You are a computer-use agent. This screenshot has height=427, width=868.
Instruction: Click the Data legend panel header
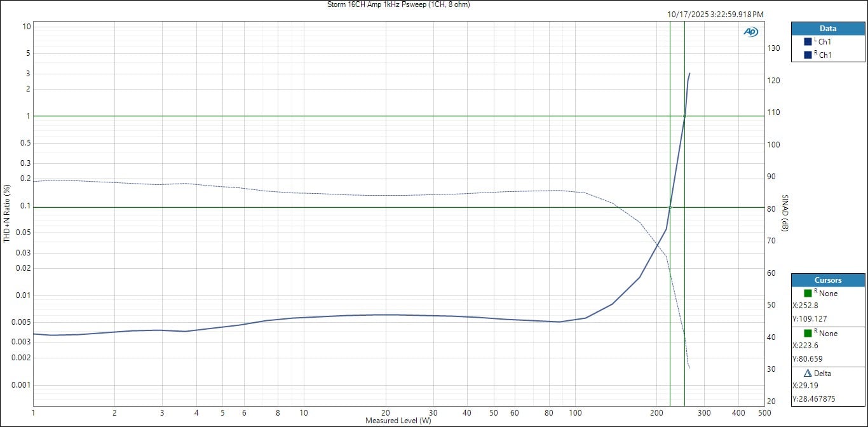[827, 29]
